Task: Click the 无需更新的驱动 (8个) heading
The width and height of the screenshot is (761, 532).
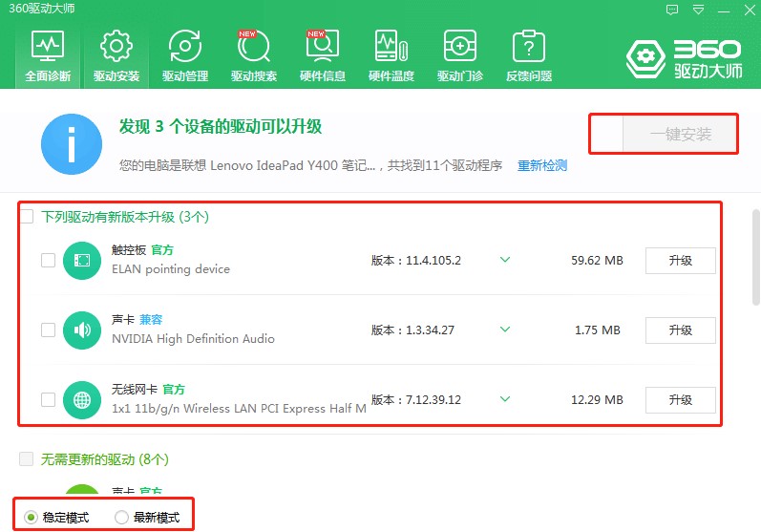Action: [105, 459]
